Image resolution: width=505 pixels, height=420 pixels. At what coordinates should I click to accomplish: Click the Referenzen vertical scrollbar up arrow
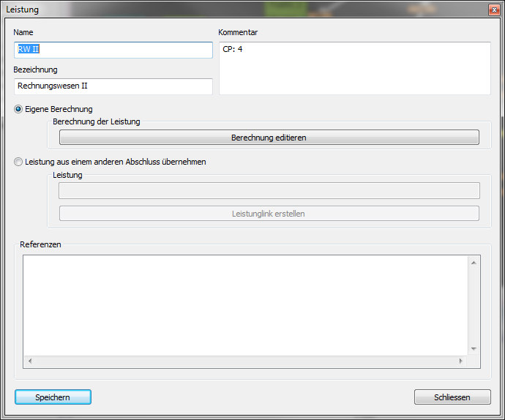pos(474,262)
